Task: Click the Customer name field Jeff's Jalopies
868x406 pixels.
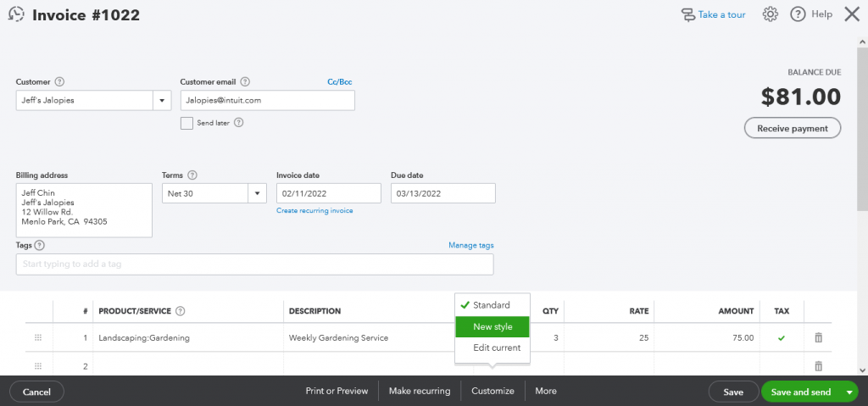Action: point(84,101)
